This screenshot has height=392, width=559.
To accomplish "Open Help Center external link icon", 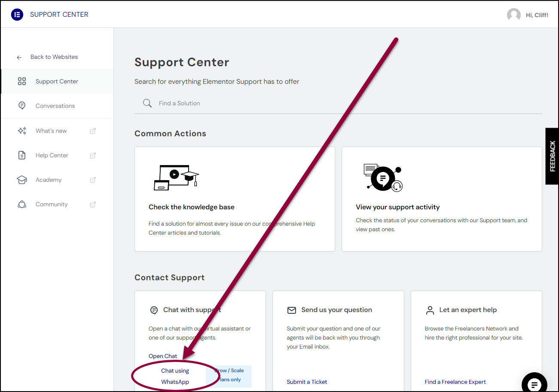I will tap(92, 156).
